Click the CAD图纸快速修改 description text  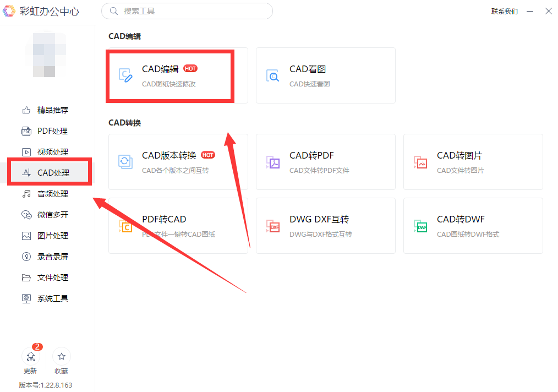(169, 84)
